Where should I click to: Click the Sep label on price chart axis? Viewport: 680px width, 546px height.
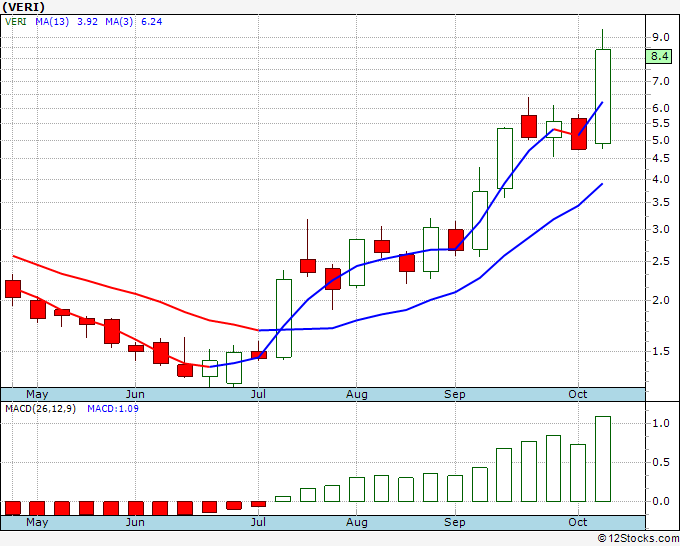coord(455,394)
